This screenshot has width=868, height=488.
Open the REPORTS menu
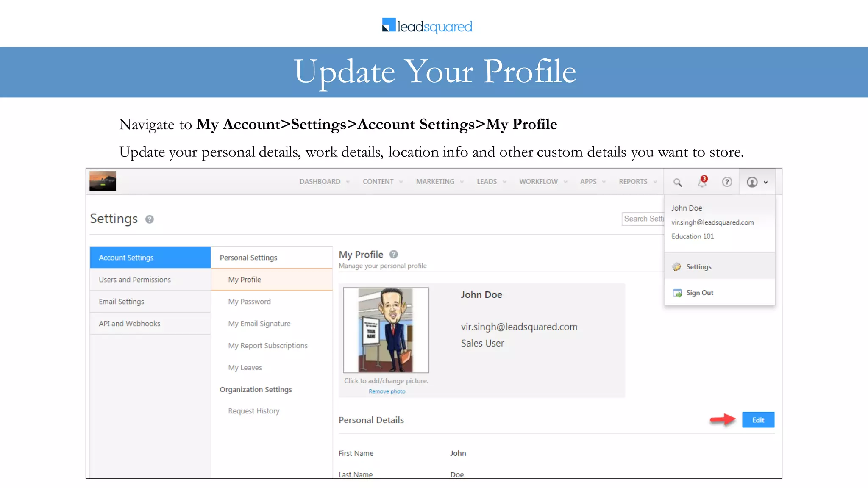click(x=633, y=181)
